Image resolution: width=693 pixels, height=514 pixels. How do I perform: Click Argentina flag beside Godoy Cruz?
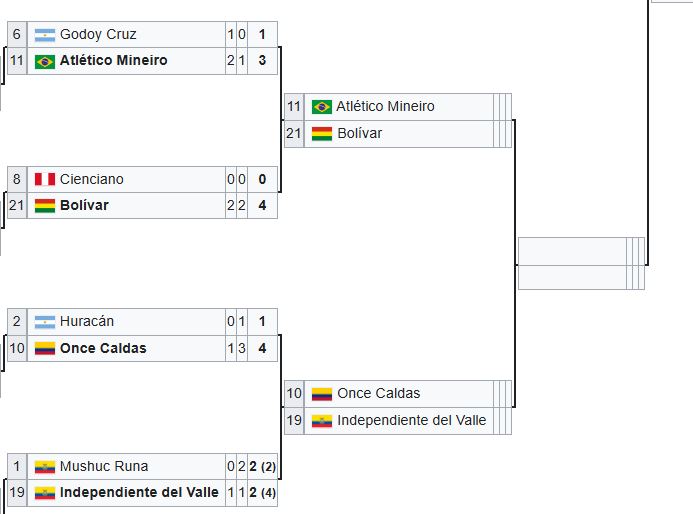(x=44, y=35)
